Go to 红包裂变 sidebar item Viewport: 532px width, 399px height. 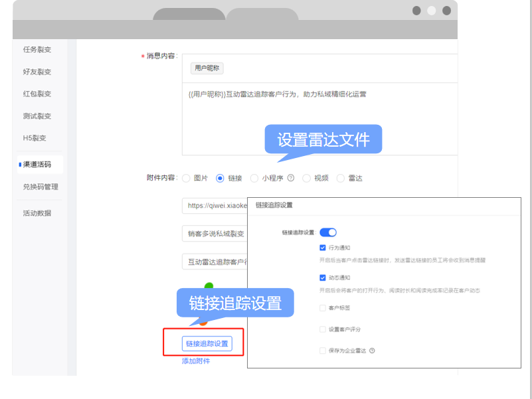click(37, 94)
